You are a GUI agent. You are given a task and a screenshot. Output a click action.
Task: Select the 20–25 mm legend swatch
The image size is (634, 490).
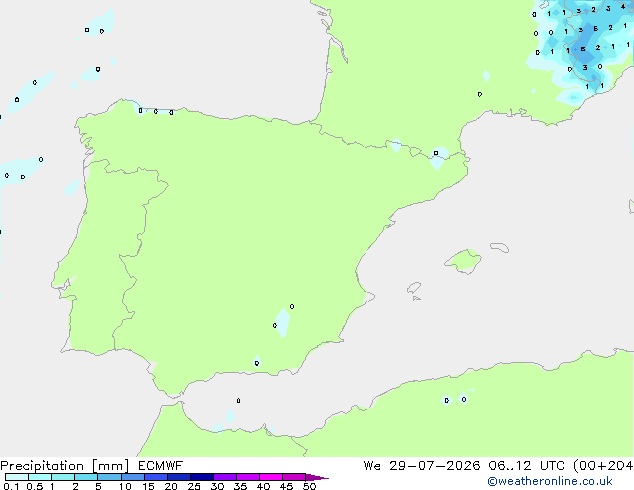click(179, 477)
